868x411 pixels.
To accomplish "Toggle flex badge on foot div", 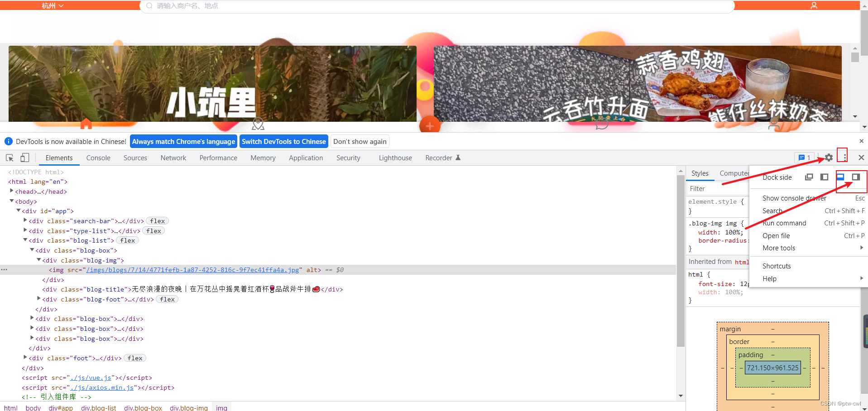I will click(x=135, y=358).
